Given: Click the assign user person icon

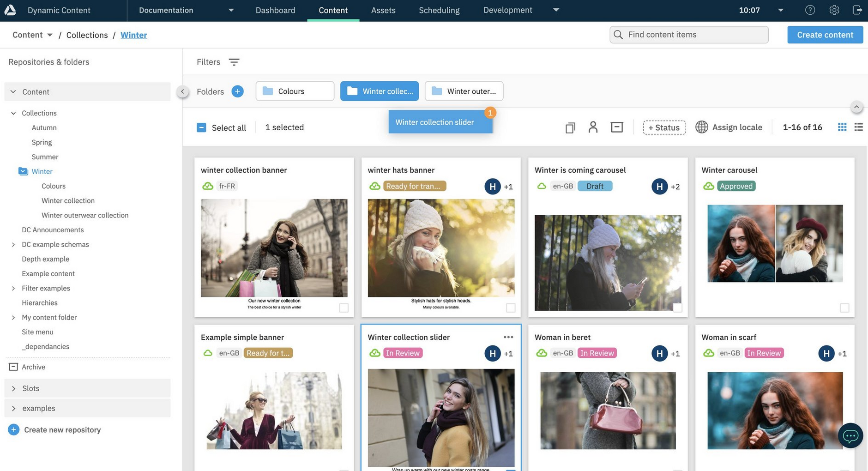Looking at the screenshot, I should point(593,127).
